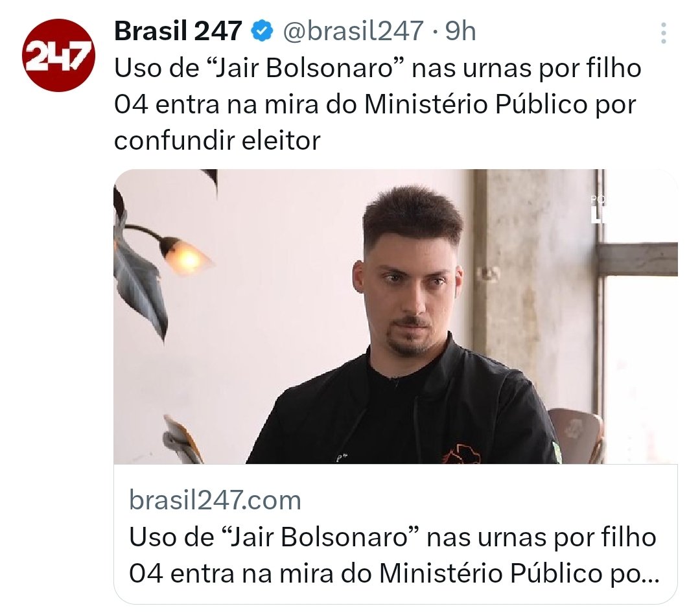Click the lit lamp in the photo
This screenshot has width=700, height=615.
click(183, 257)
